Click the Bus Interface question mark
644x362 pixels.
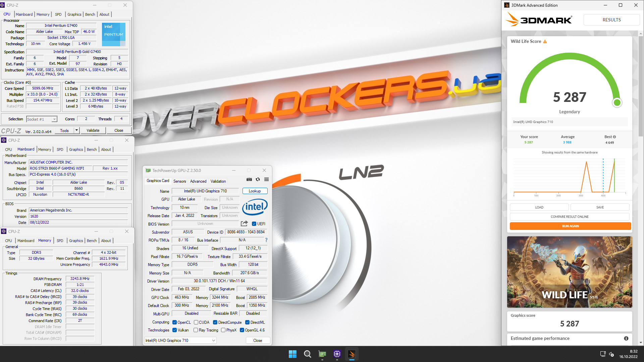tap(266, 240)
